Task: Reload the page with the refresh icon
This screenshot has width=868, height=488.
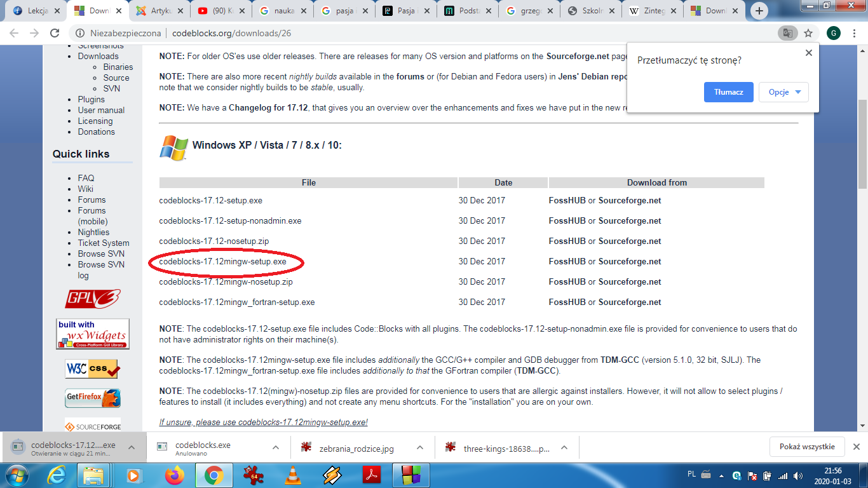Action: 55,33
